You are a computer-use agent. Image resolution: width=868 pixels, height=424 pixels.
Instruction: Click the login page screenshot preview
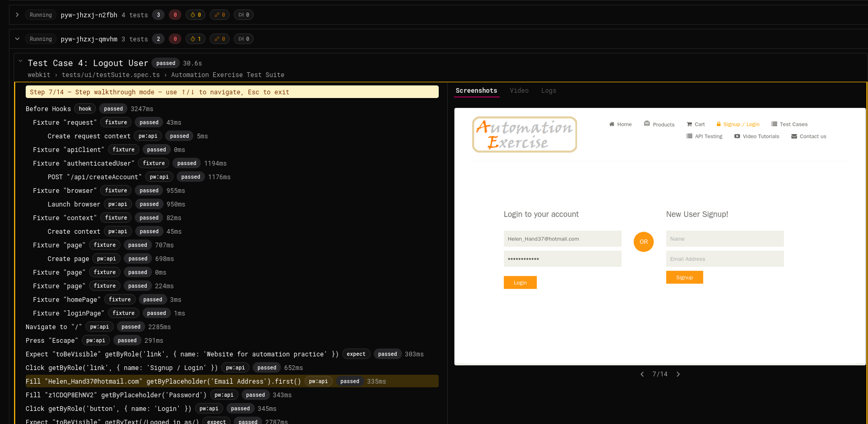click(660, 236)
